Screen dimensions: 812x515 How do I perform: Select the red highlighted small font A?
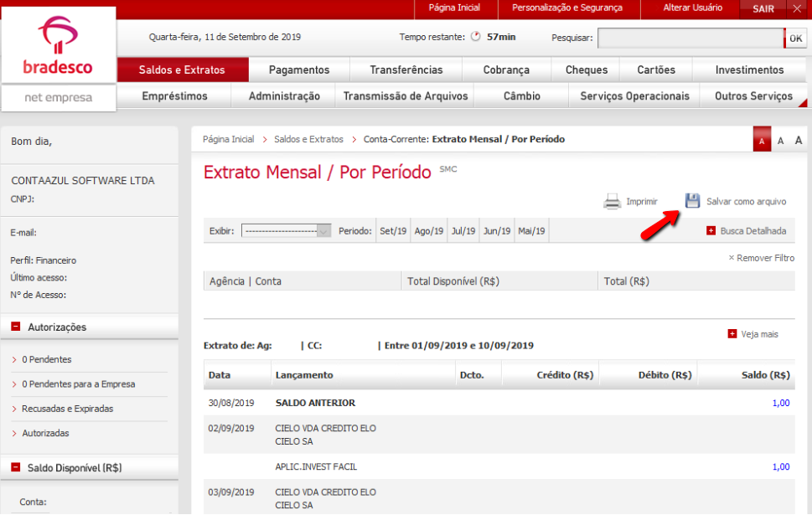point(762,141)
